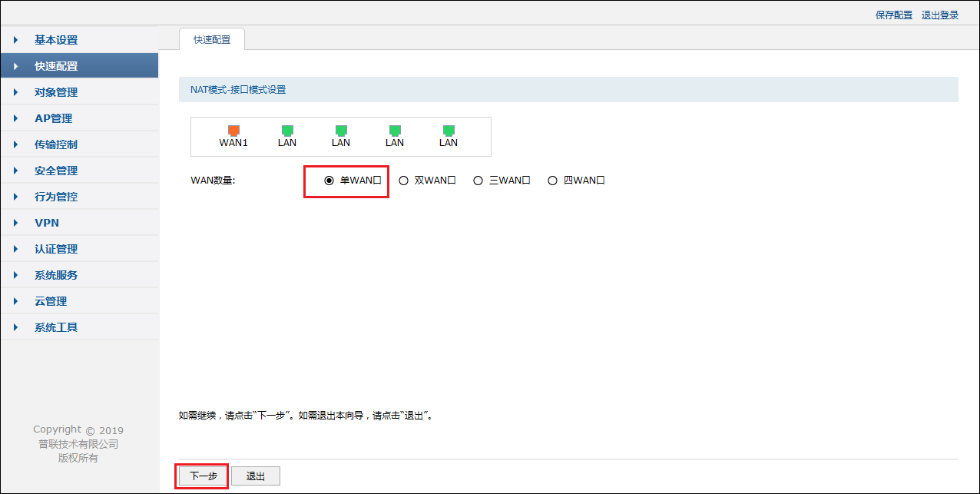980x494 pixels.
Task: Click 退出登录 to log out
Action: (x=940, y=15)
